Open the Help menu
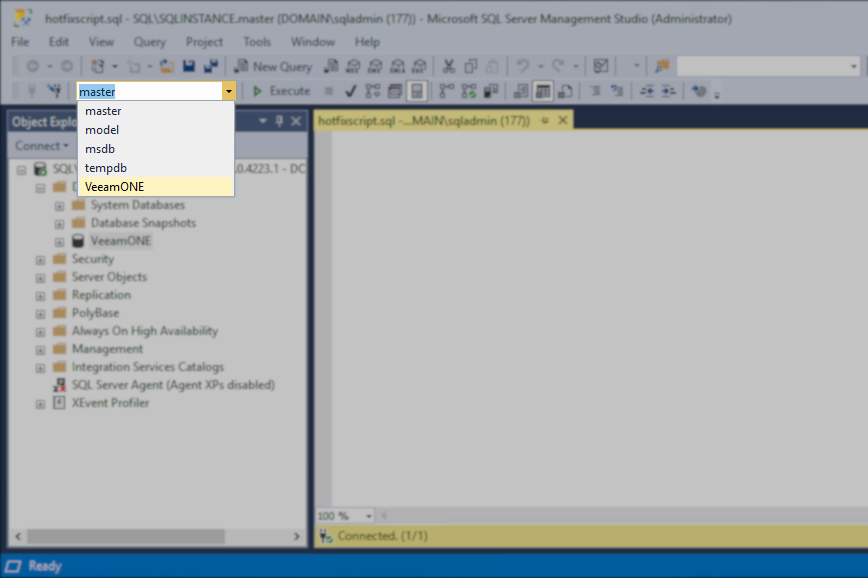Screen dimensions: 868x578 click(367, 42)
